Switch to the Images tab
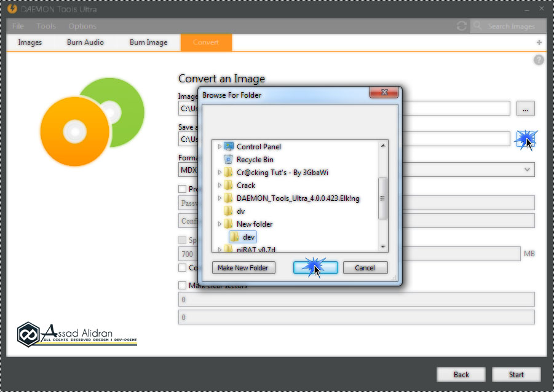 coord(30,42)
